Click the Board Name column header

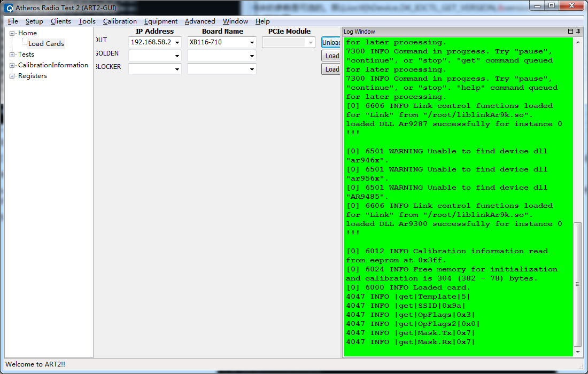pyautogui.click(x=222, y=32)
